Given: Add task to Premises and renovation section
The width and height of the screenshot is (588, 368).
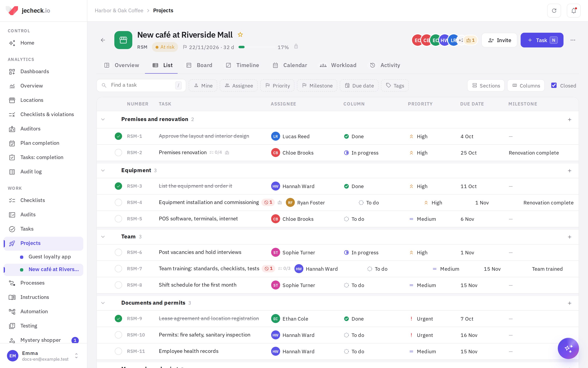Looking at the screenshot, I should 570,120.
